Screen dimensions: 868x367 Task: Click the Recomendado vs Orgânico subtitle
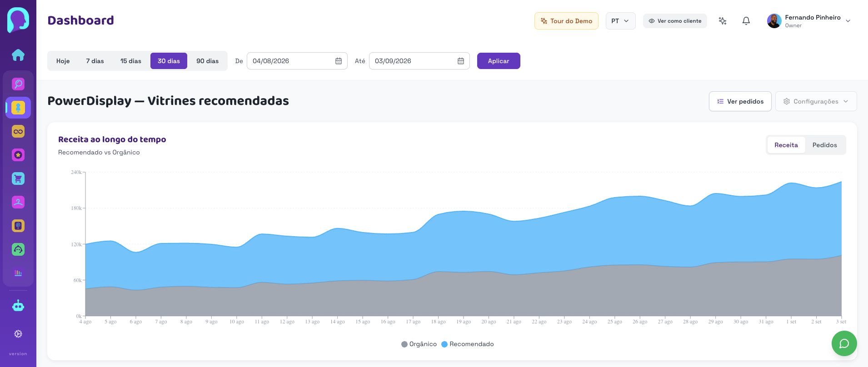[x=99, y=152]
